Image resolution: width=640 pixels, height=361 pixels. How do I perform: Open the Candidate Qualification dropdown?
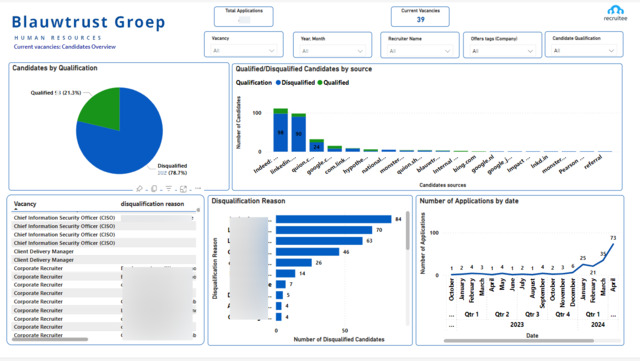click(x=584, y=51)
